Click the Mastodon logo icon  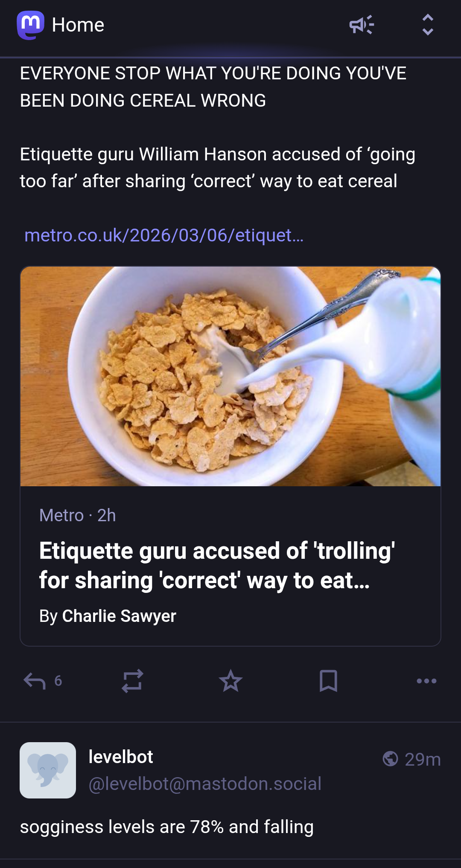(x=30, y=25)
